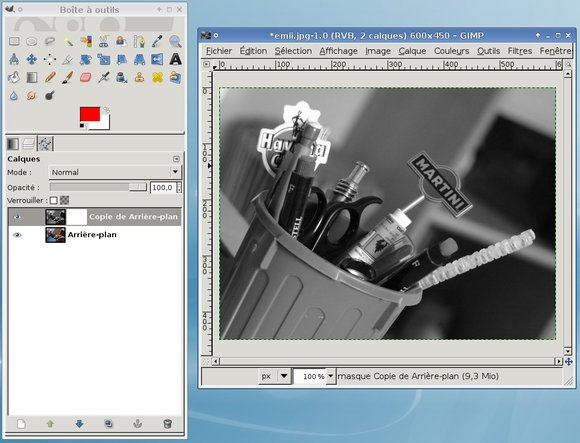Select the Select by Color tool
Image resolution: width=580 pixels, height=443 pixels.
(x=86, y=41)
